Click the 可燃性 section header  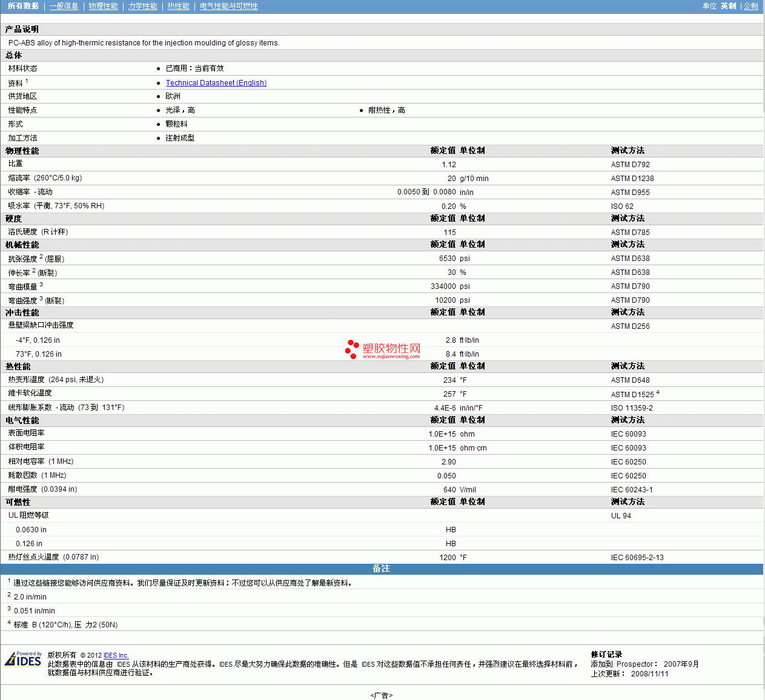pos(18,502)
